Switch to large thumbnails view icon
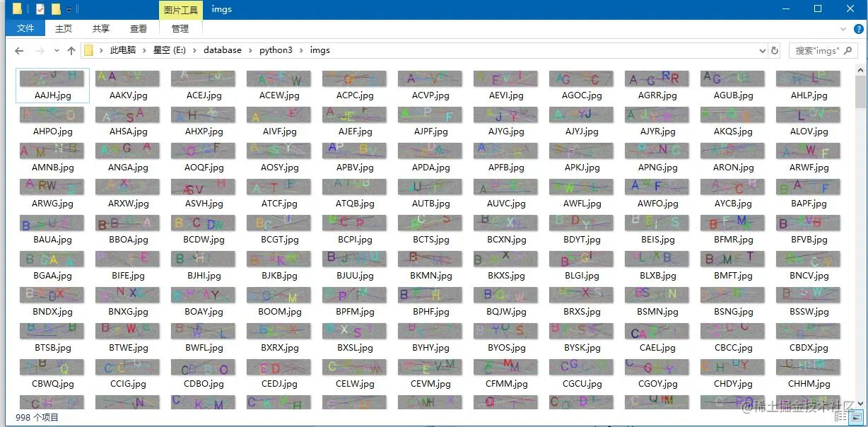Image resolution: width=868 pixels, height=427 pixels. (857, 418)
